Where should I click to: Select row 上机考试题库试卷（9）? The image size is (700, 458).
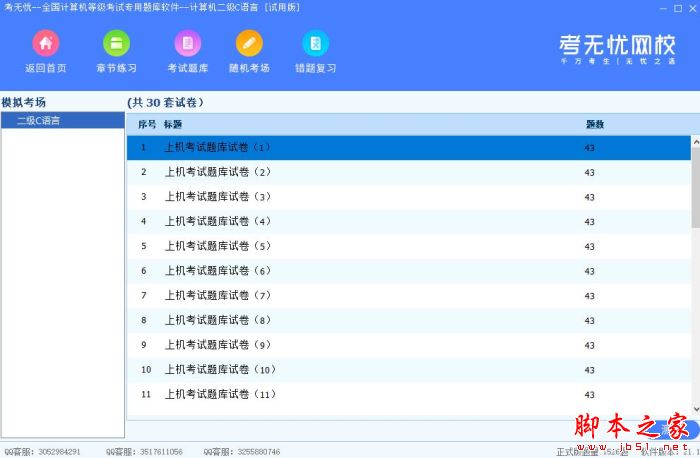(x=409, y=345)
